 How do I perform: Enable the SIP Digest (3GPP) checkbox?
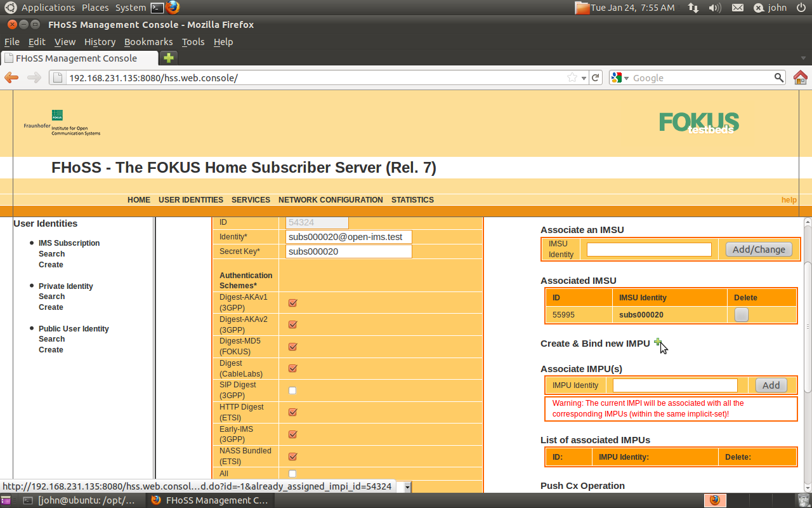pos(292,391)
